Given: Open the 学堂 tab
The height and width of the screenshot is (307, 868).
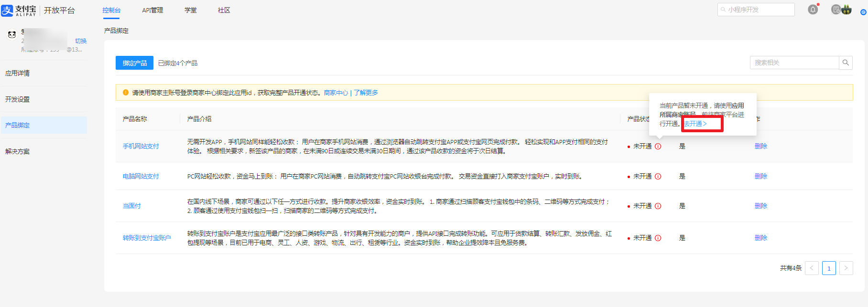Looking at the screenshot, I should (191, 10).
